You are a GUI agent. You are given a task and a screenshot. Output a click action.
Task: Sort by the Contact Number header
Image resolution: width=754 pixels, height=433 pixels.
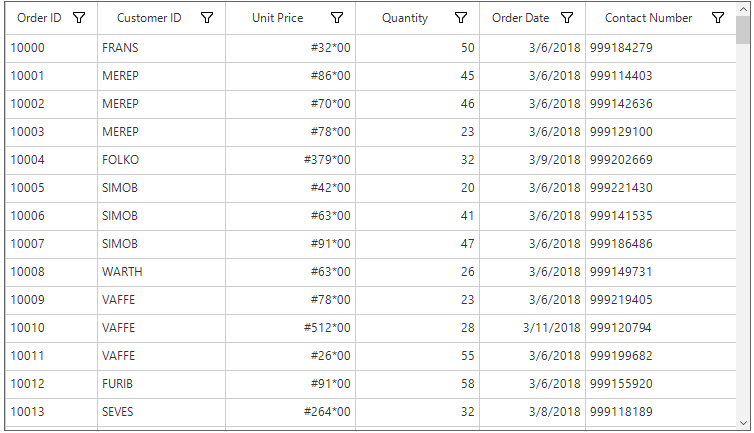point(648,18)
